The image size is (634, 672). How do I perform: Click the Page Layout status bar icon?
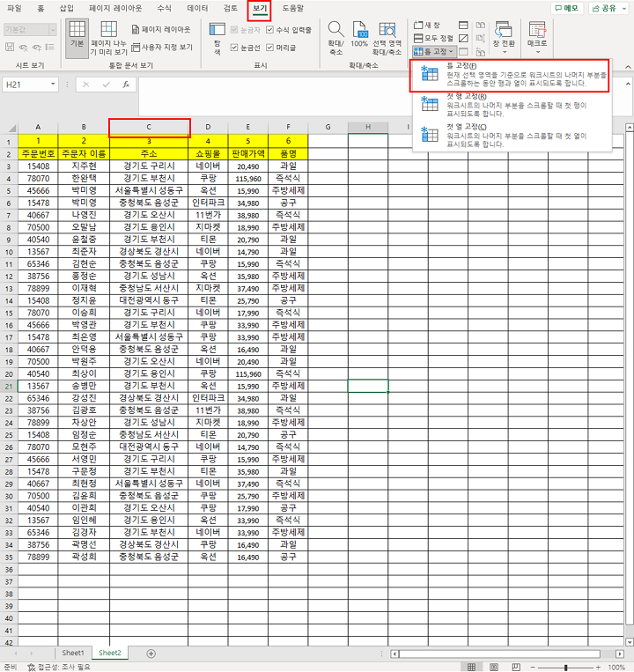pos(494,667)
